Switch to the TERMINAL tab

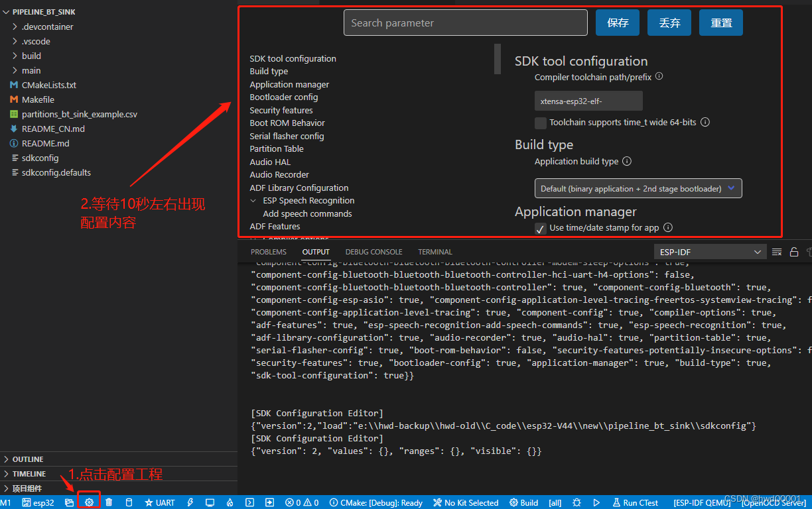pos(435,252)
